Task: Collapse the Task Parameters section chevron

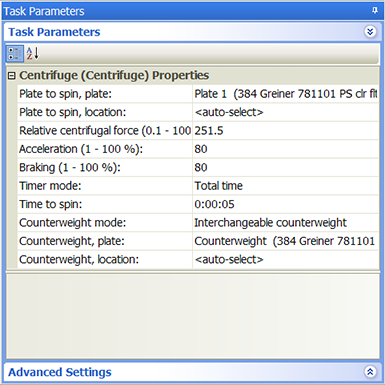Action: pyautogui.click(x=370, y=32)
